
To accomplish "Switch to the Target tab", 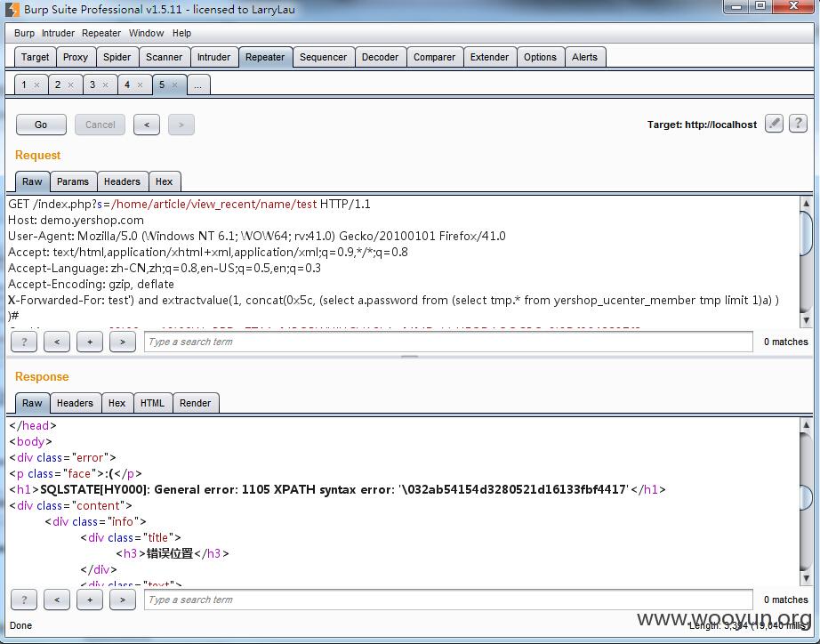I will coord(35,57).
